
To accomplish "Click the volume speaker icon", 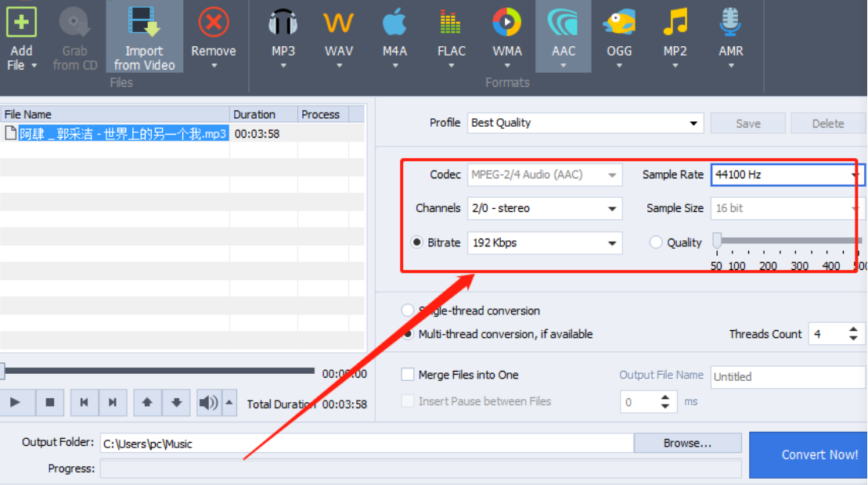I will [209, 403].
